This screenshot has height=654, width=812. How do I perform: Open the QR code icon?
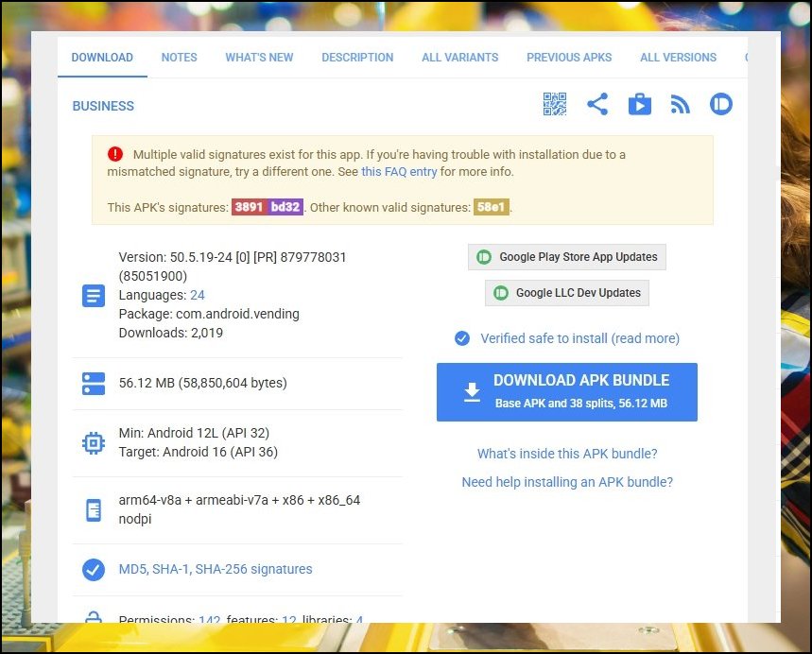point(555,104)
